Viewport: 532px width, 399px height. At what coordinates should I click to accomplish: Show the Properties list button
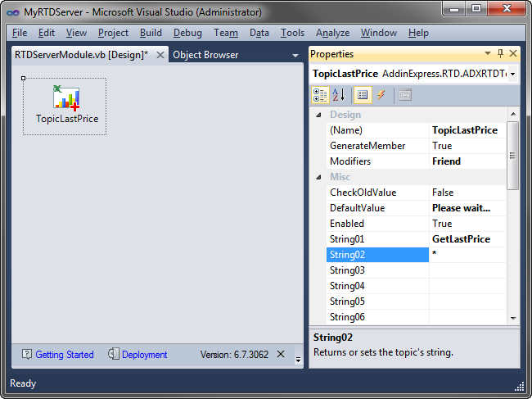click(363, 95)
